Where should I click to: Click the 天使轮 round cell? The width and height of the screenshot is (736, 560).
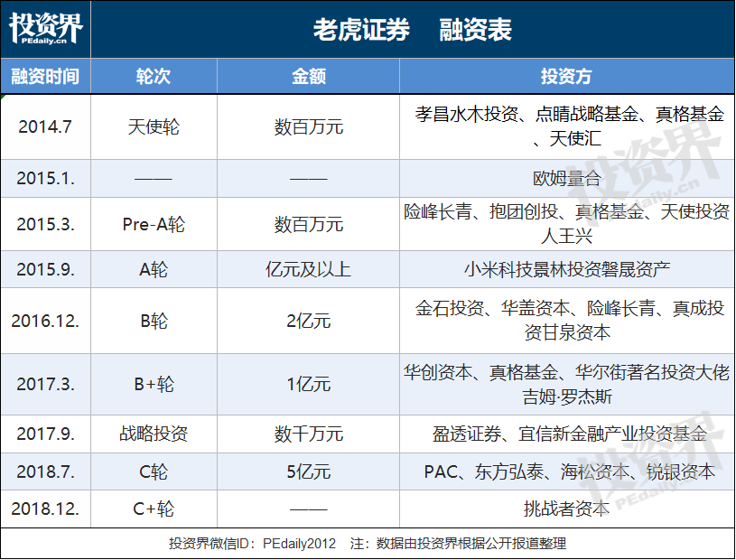point(154,126)
